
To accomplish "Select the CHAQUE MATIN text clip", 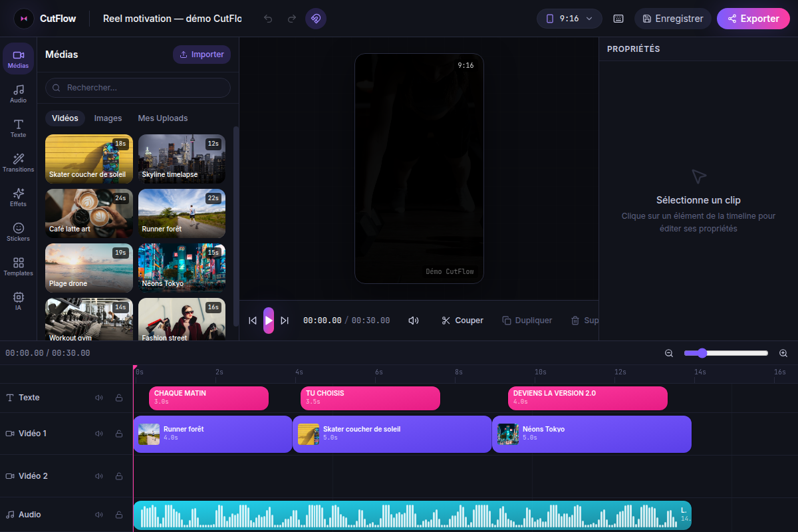I will (209, 398).
